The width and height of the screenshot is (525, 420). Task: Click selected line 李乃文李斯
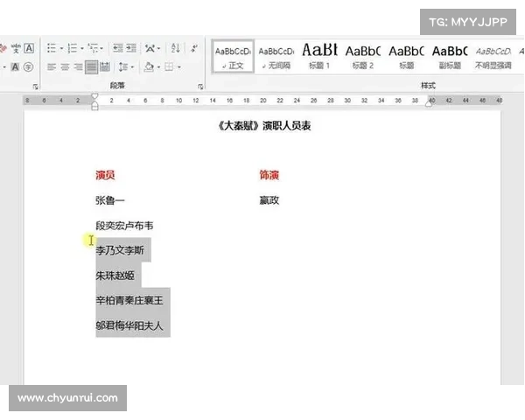pyautogui.click(x=120, y=250)
